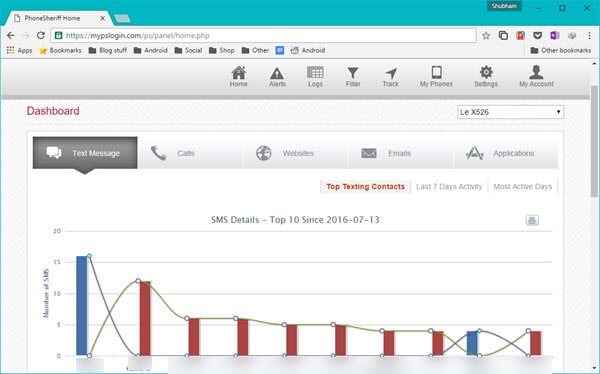This screenshot has height=374, width=600.
Task: Click the browser back arrow
Action: (x=11, y=36)
